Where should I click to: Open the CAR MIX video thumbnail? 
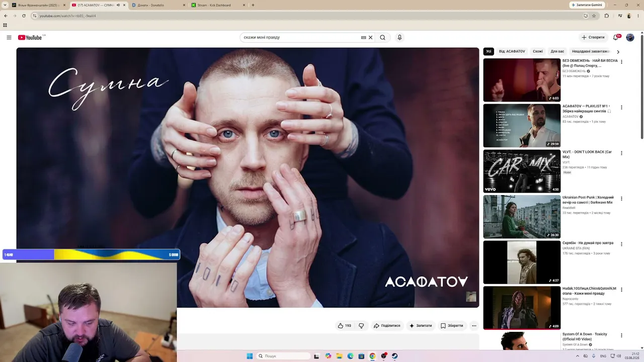(522, 171)
